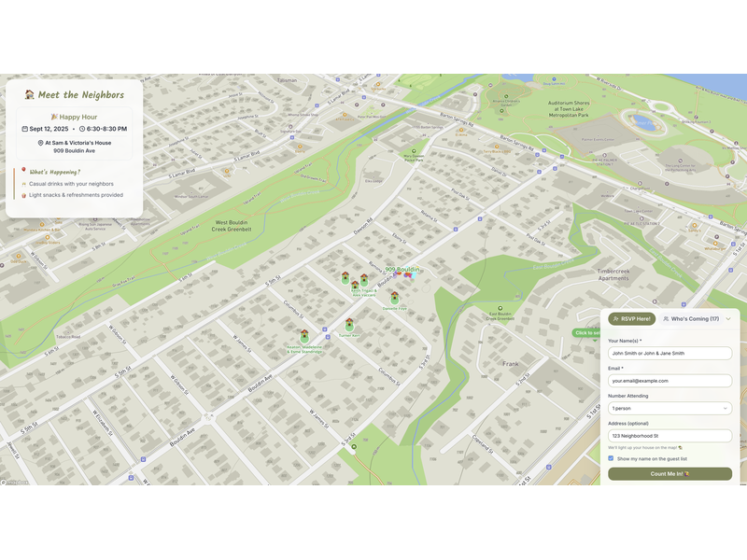Select Danielle Foye's house marker
The width and height of the screenshot is (747, 560).
click(x=394, y=297)
